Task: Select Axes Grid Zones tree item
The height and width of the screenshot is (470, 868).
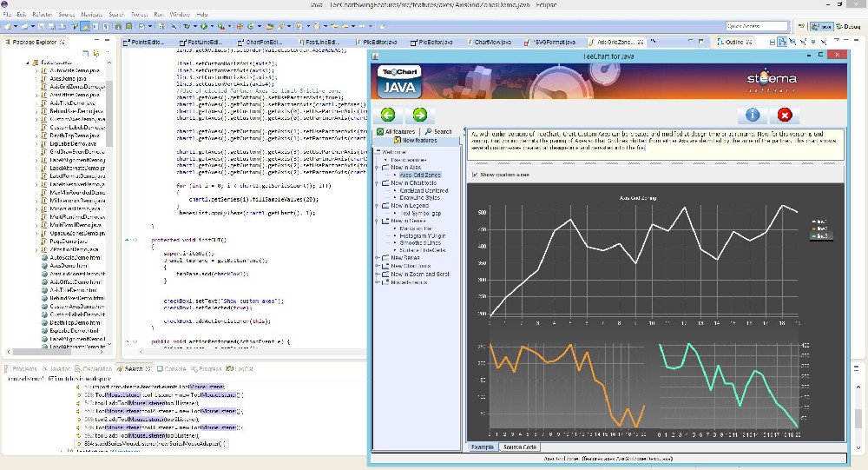Action: pos(420,175)
